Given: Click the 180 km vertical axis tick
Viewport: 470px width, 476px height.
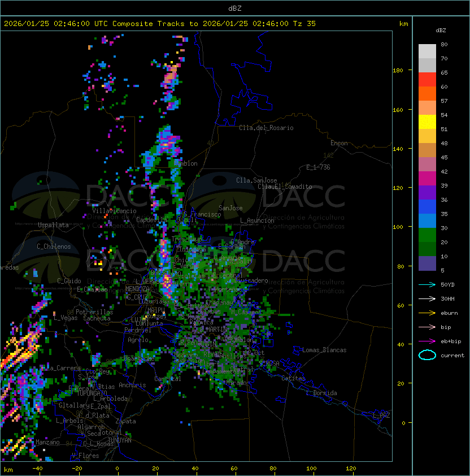Looking at the screenshot, I should (x=398, y=71).
